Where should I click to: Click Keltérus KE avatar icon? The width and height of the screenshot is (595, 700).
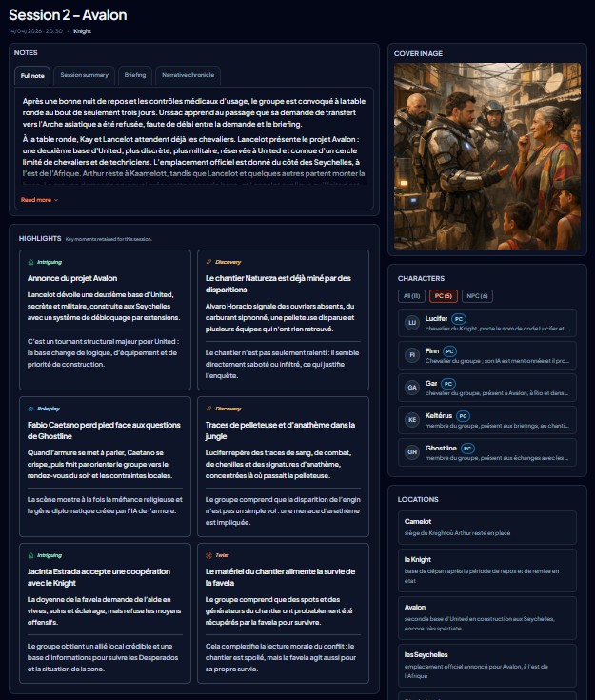412,420
